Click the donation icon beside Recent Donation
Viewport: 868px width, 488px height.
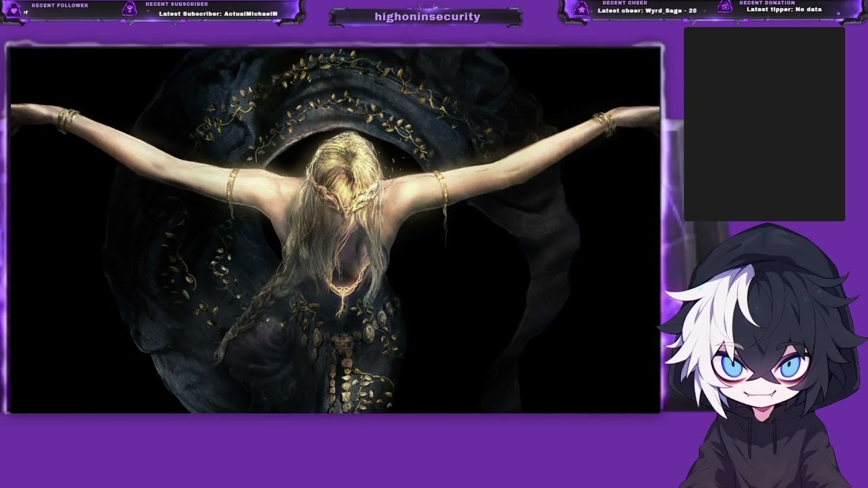(725, 7)
